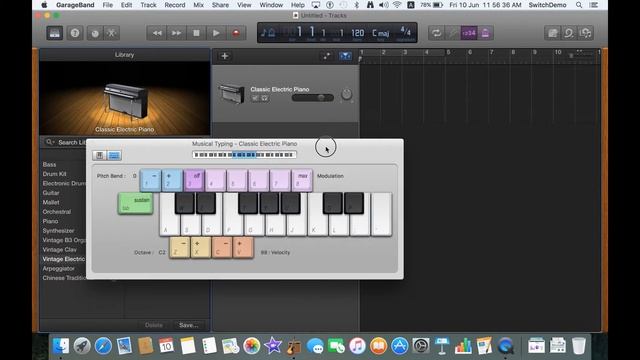Screen dimensions: 640x360
Task: Open Spotlight search in menu bar
Action: click(579, 5)
